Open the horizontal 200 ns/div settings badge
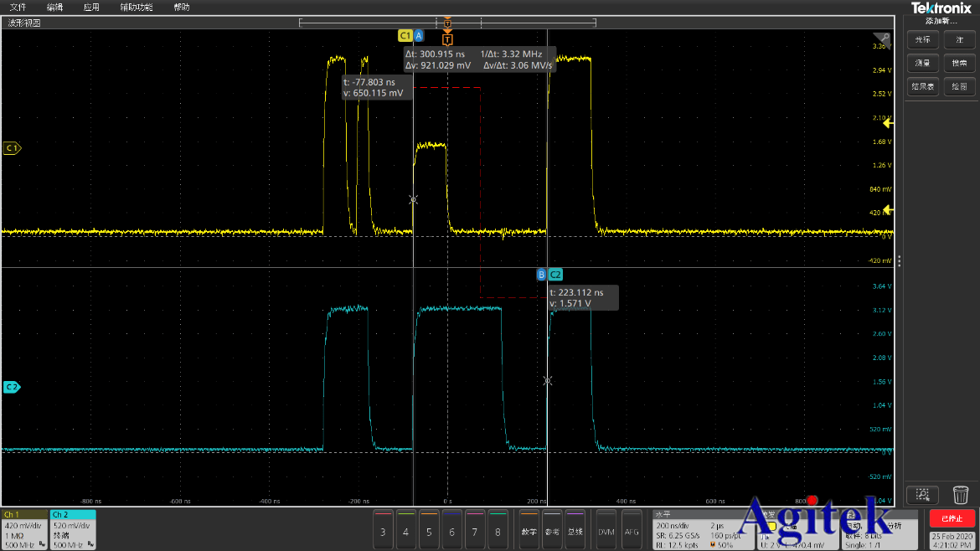This screenshot has height=551, width=980. point(701,529)
